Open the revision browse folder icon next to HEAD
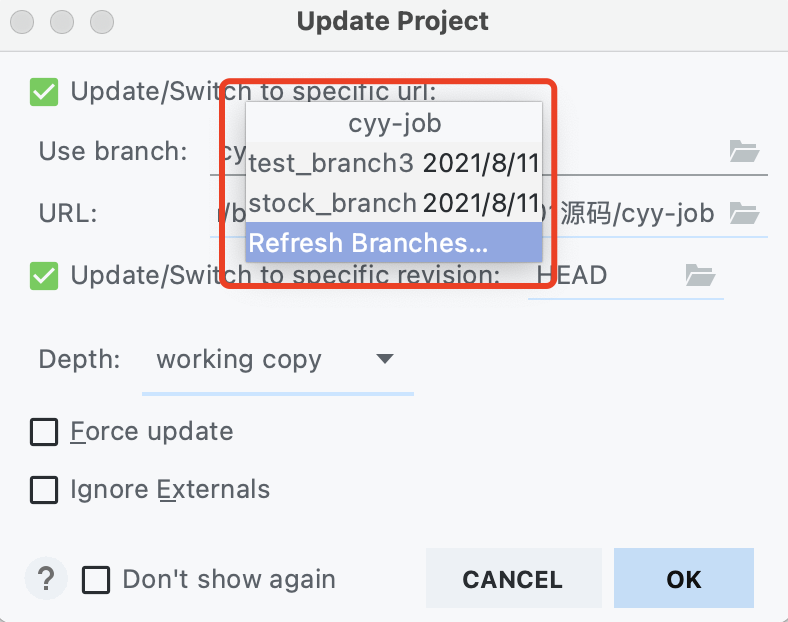Screen dimensions: 788x622 click(x=700, y=275)
